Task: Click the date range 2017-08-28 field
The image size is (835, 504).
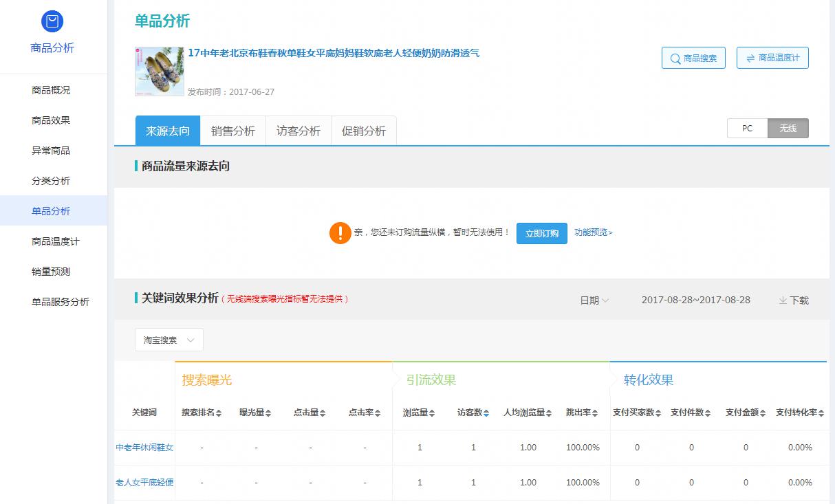Action: pyautogui.click(x=695, y=300)
